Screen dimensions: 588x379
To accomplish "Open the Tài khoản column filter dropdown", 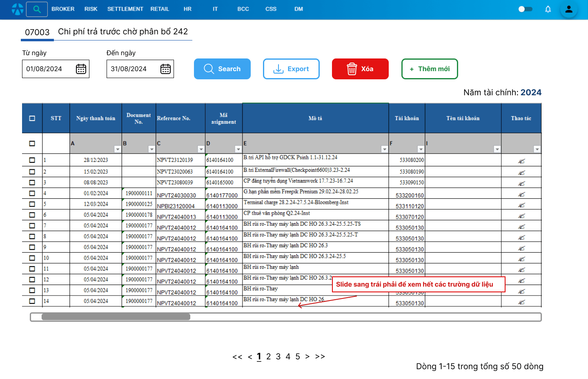I will 421,149.
